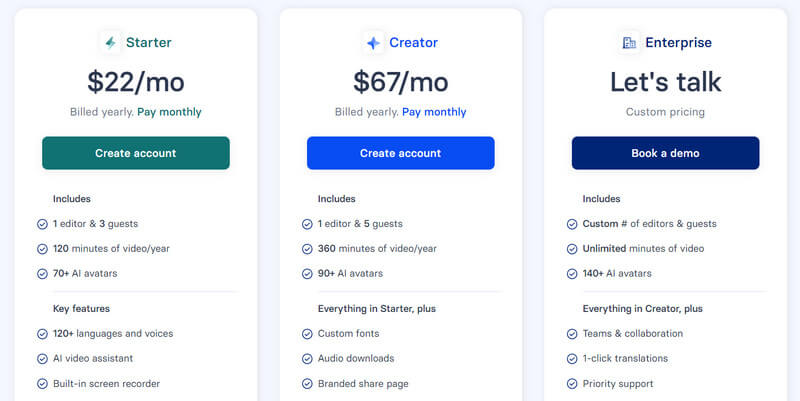
Task: Click the checkmark icon beside 1-click translations
Action: point(572,358)
